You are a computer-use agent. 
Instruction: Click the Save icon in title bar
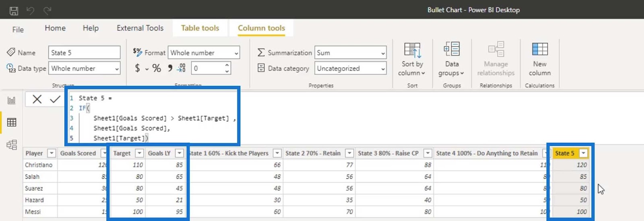(14, 11)
